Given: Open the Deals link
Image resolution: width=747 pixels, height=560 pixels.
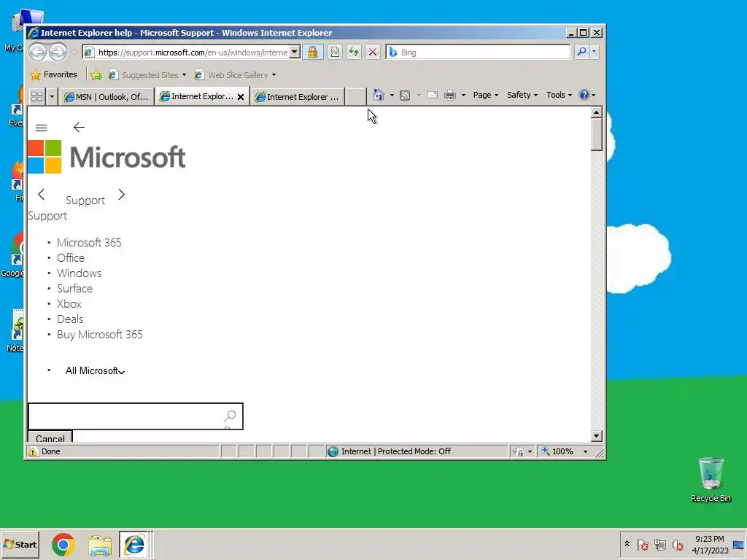Looking at the screenshot, I should [x=70, y=319].
